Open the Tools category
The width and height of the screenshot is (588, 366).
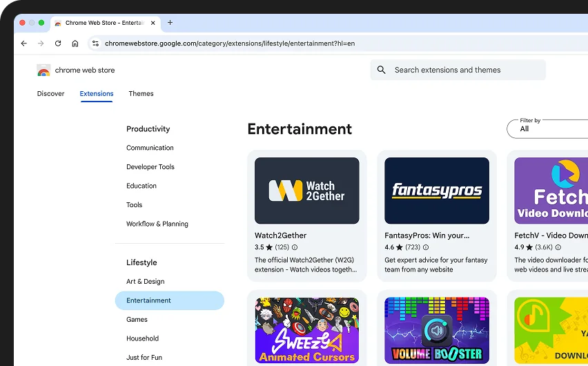[135, 205]
